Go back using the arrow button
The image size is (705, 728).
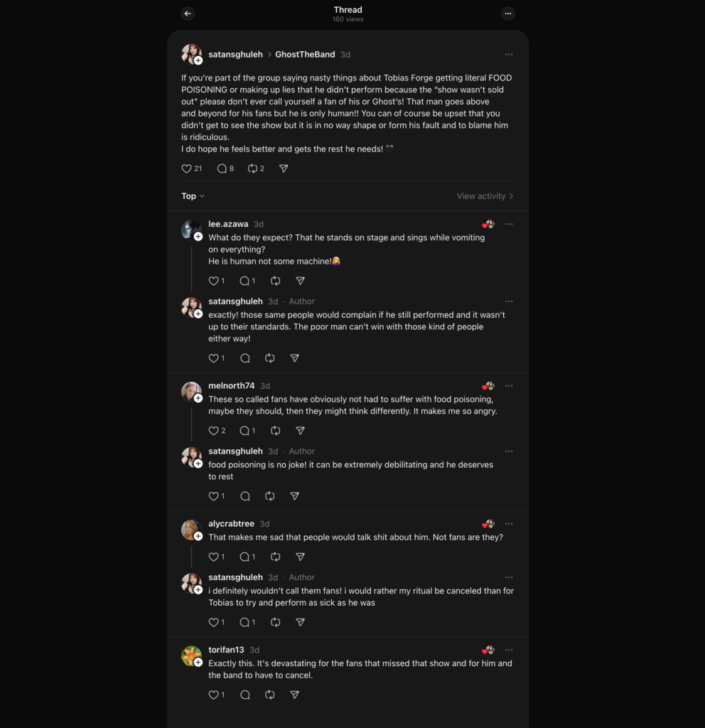pyautogui.click(x=188, y=14)
